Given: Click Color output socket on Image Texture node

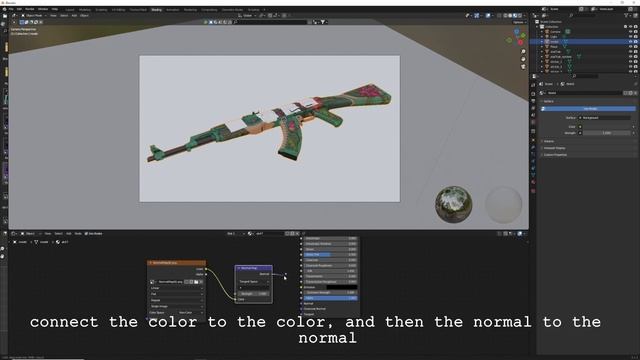Looking at the screenshot, I should [x=206, y=269].
